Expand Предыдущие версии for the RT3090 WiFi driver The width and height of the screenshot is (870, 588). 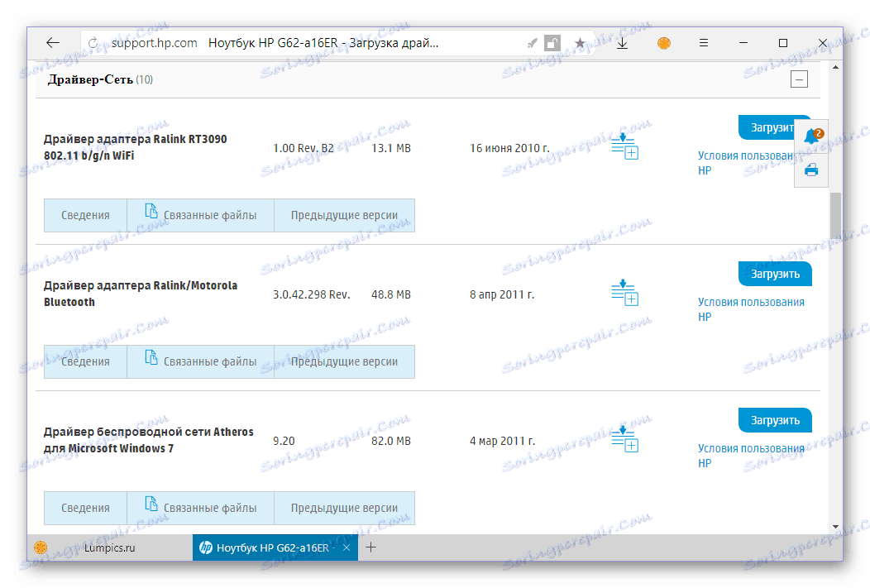tap(344, 215)
